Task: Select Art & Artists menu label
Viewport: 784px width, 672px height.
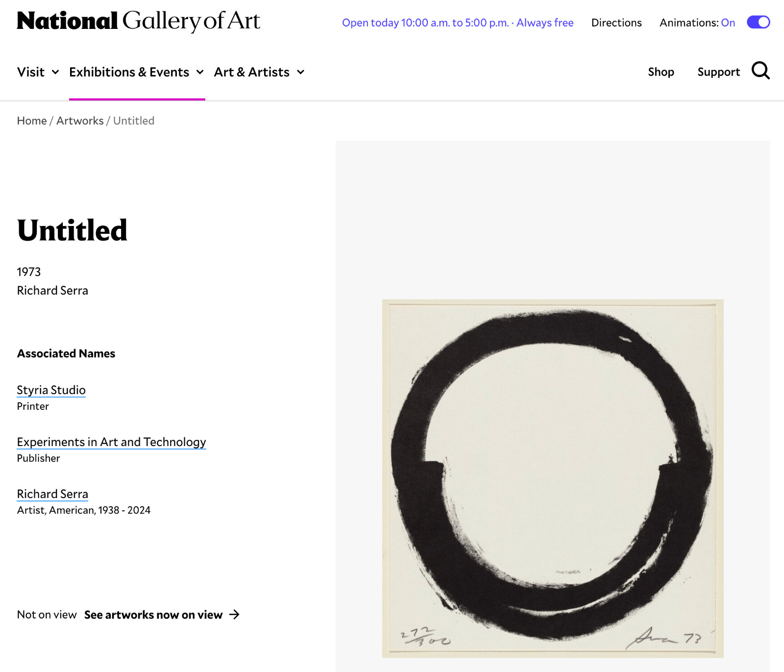Action: (252, 72)
